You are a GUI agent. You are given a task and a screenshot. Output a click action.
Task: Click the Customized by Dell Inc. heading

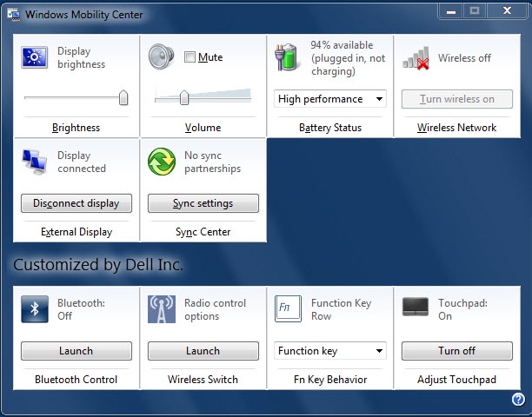[98, 265]
